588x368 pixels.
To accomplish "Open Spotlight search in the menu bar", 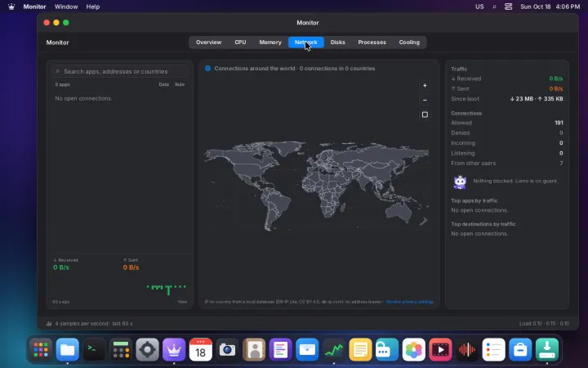I will pos(494,7).
